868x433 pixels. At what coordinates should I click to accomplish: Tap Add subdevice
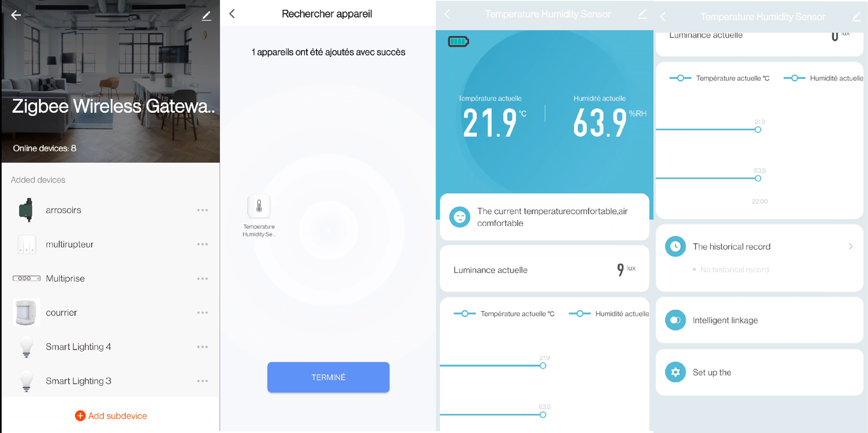click(x=111, y=416)
